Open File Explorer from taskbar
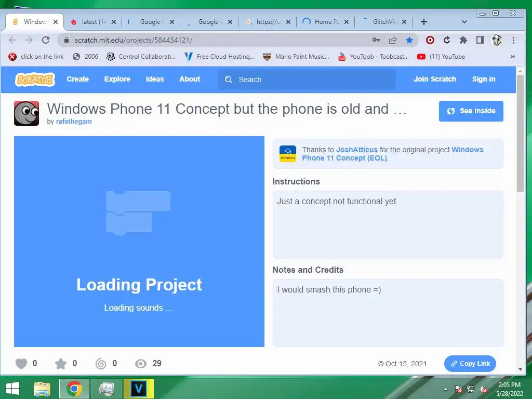 42,389
